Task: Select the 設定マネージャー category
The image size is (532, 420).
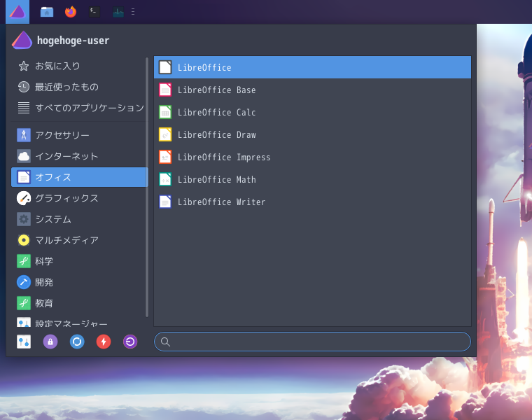Action: point(78,322)
